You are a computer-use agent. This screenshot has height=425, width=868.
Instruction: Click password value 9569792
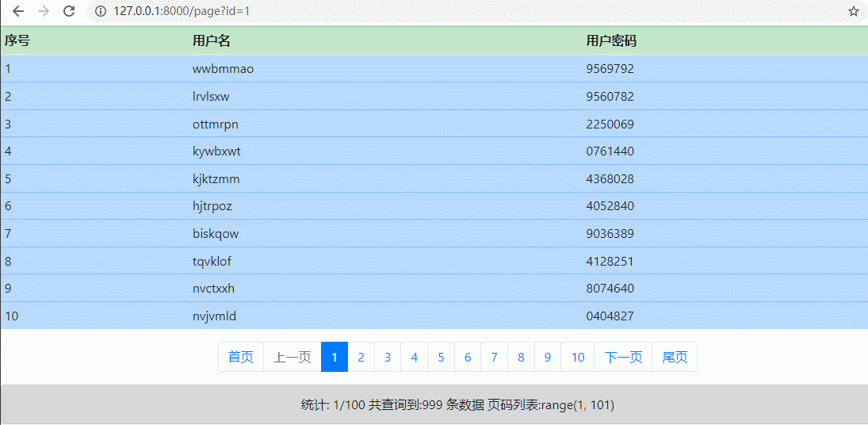tap(610, 69)
